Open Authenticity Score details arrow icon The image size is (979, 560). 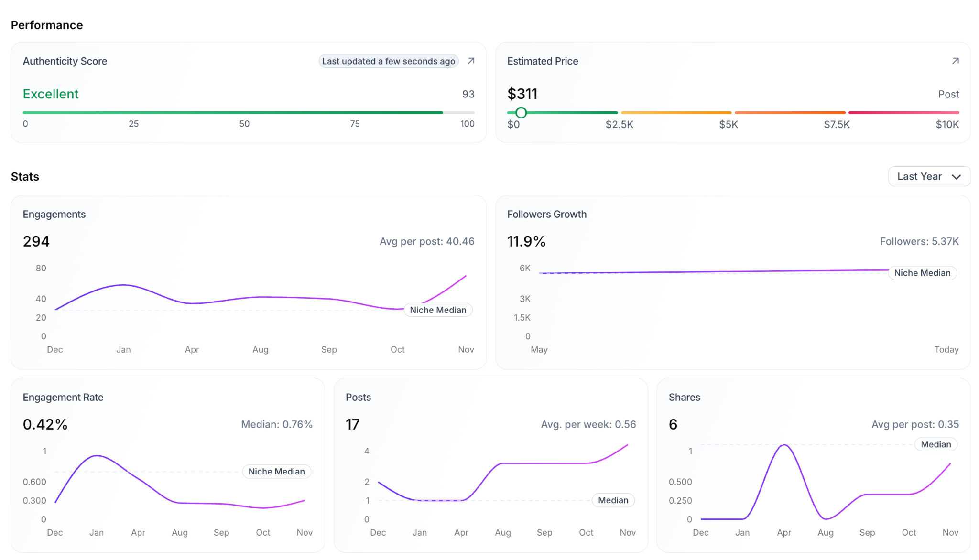tap(471, 61)
